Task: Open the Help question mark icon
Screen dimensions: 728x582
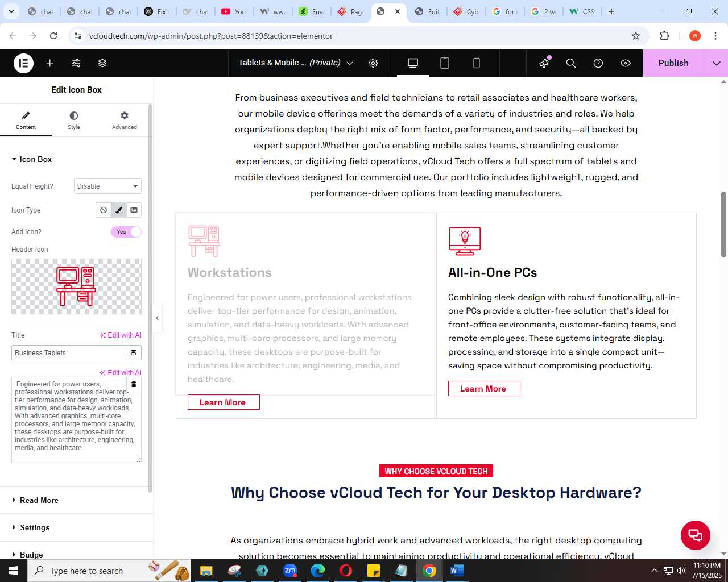Action: click(598, 63)
